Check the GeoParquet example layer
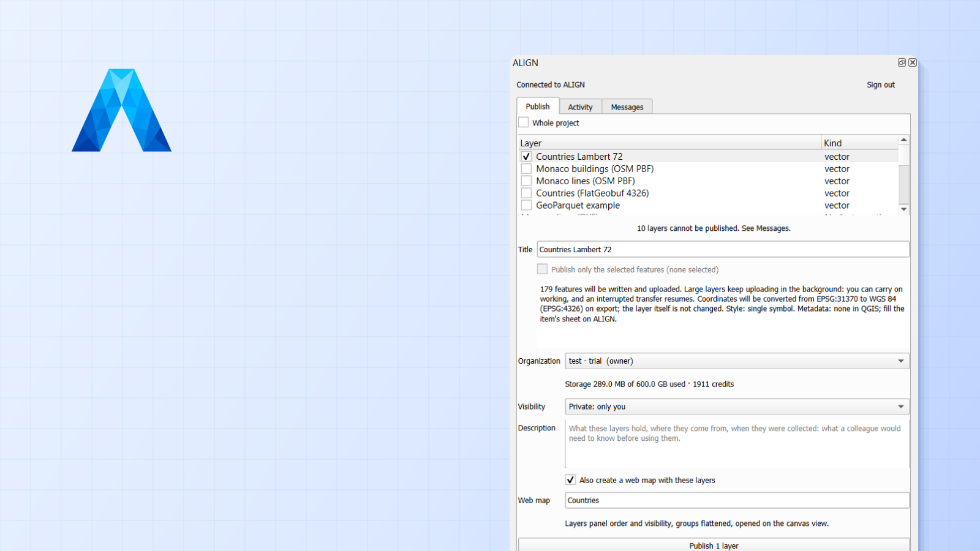This screenshot has height=551, width=980. 526,206
